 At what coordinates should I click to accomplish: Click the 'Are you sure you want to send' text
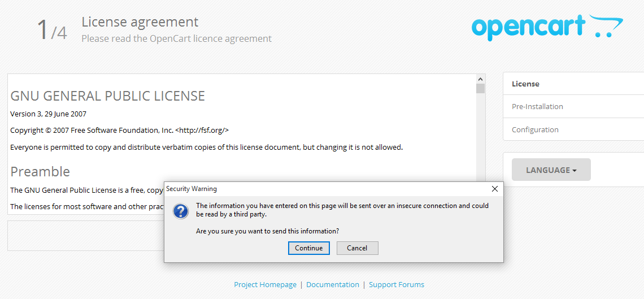[267, 231]
